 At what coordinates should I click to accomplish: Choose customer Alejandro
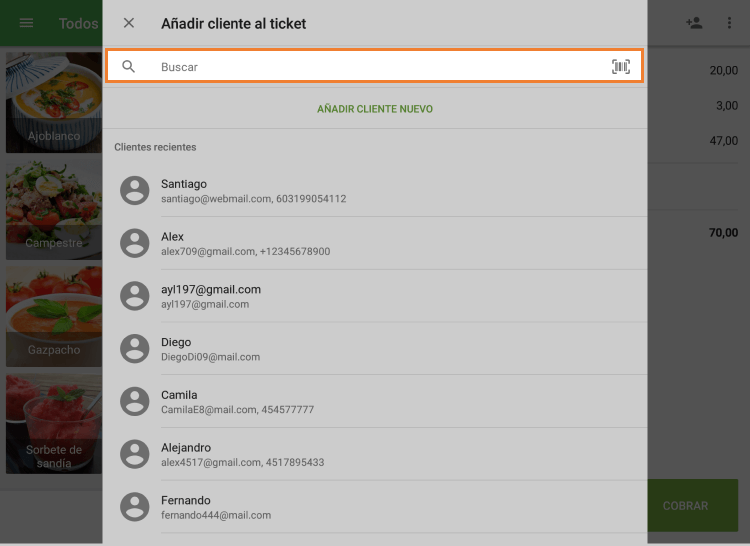click(x=380, y=454)
